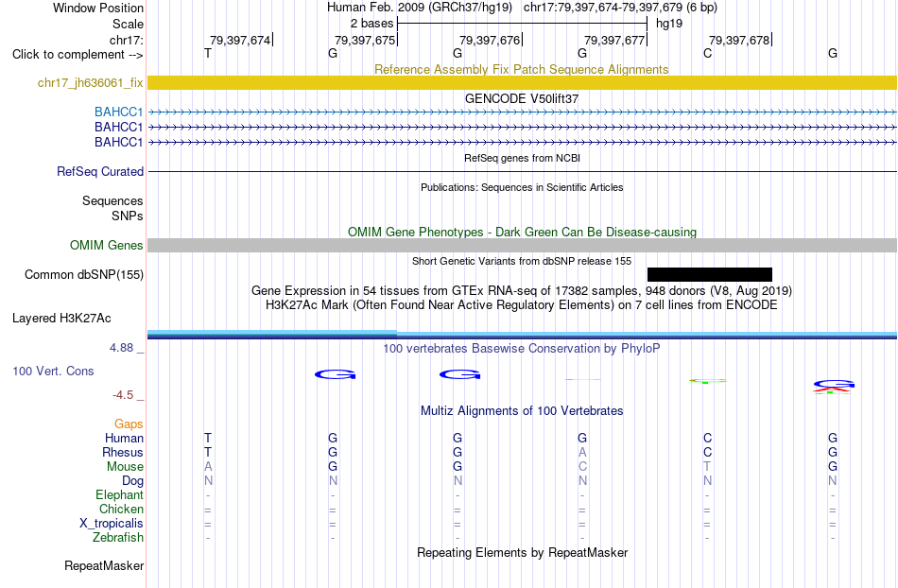Click the Rhesus species label
The image size is (898, 588).
123,452
